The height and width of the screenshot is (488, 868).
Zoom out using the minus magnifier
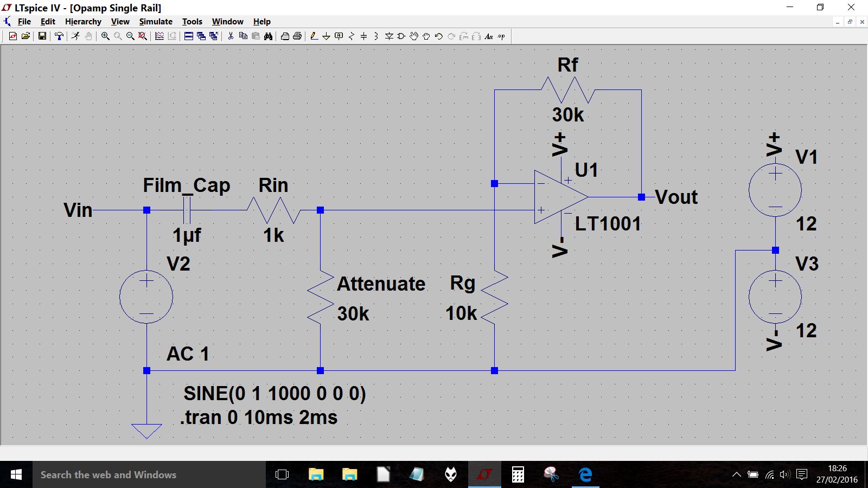tap(130, 36)
